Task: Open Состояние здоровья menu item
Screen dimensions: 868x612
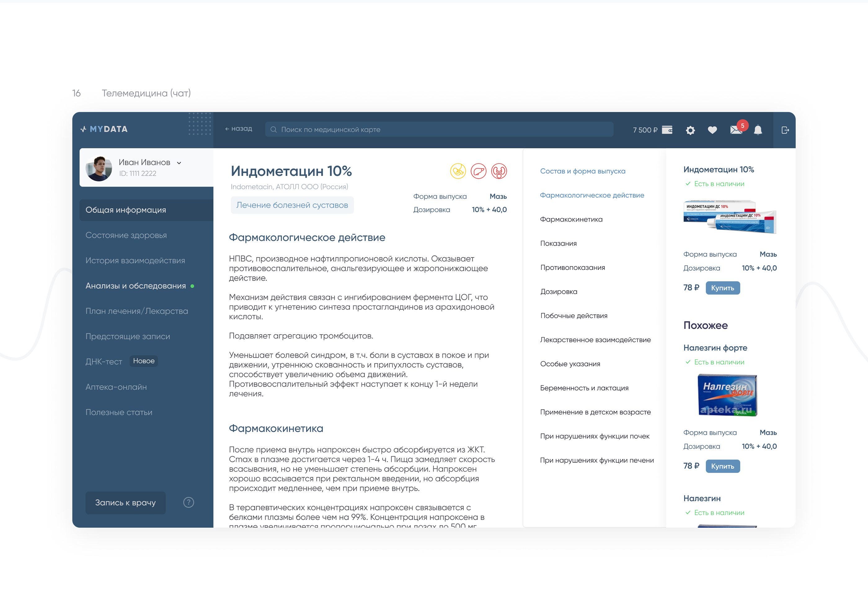Action: [x=126, y=235]
